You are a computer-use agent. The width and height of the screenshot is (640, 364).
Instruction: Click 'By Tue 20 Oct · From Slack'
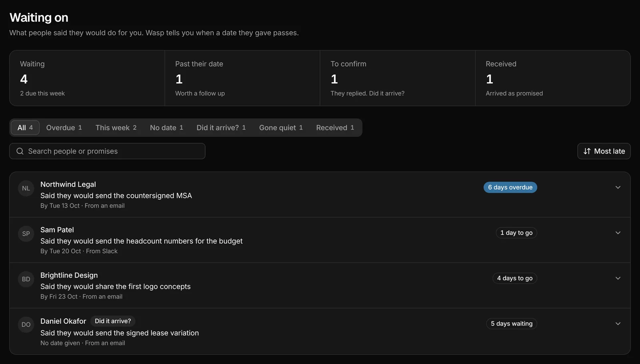pos(79,251)
